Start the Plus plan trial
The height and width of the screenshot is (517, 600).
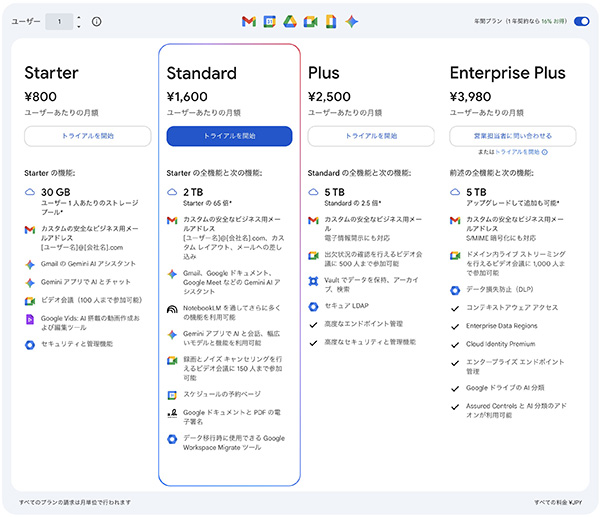click(x=371, y=136)
